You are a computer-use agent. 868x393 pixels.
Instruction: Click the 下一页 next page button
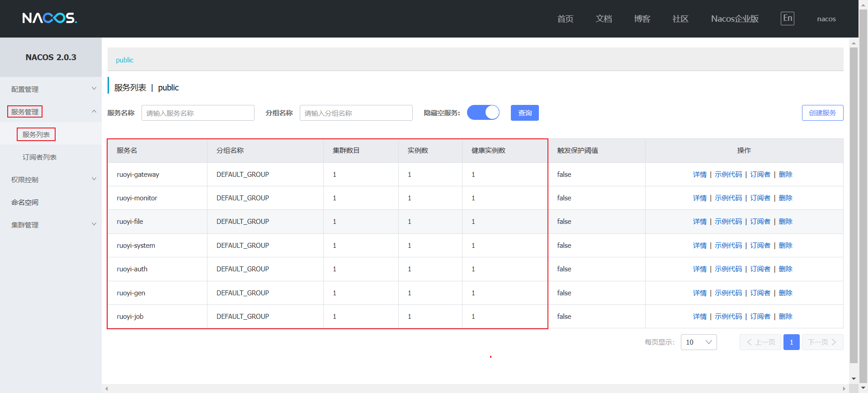(x=823, y=342)
